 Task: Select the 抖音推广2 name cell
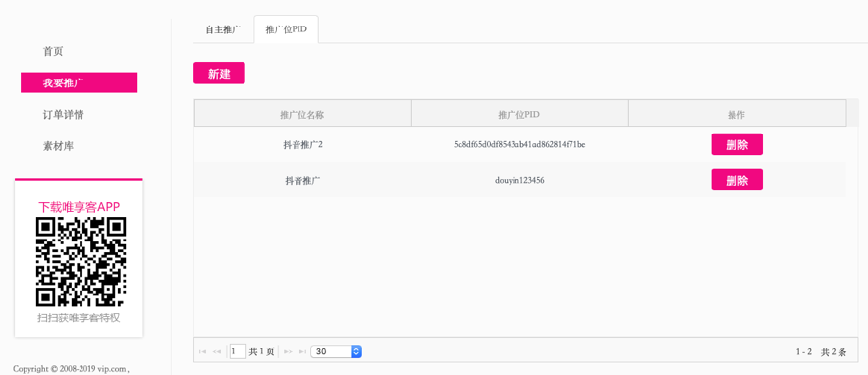pos(302,144)
